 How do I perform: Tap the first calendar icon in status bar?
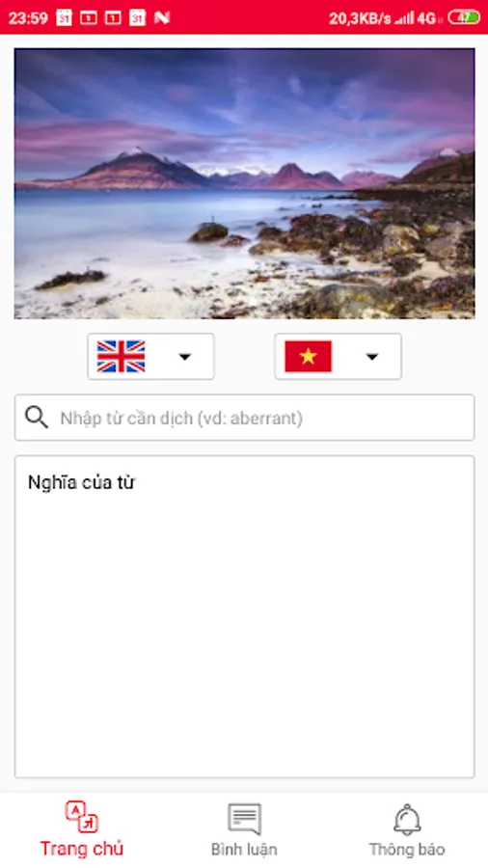pos(65,17)
